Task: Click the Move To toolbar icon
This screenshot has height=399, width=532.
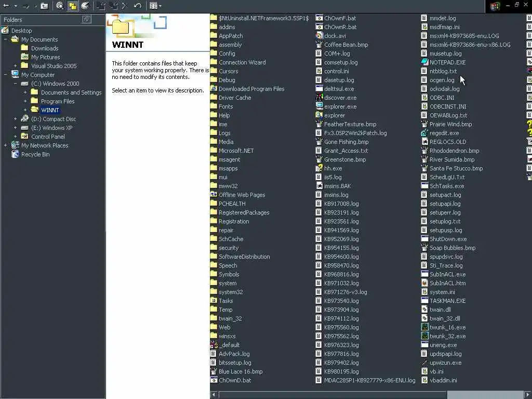Action: click(x=100, y=6)
